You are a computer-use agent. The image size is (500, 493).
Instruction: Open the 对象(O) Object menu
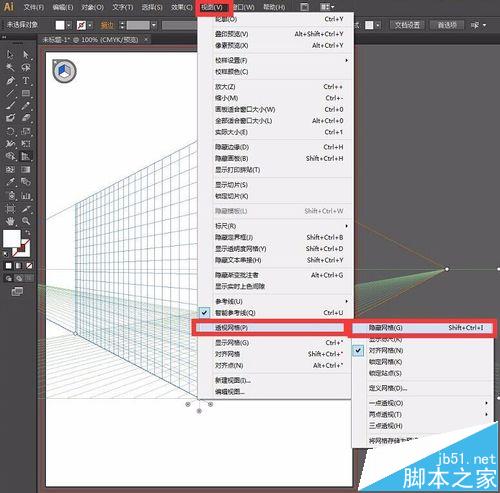pyautogui.click(x=92, y=7)
